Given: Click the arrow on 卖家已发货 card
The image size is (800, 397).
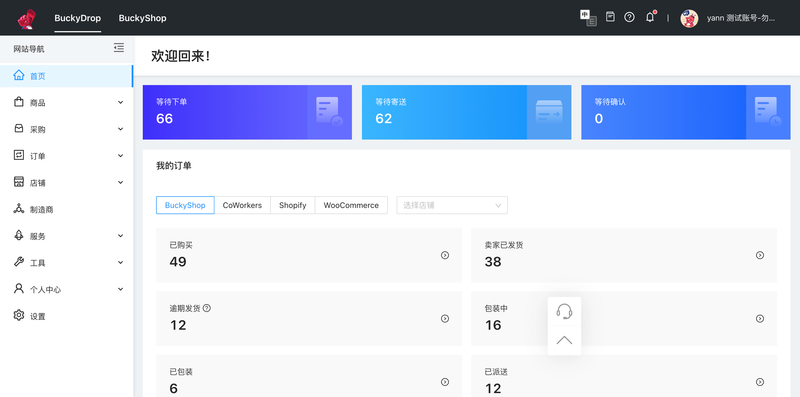Looking at the screenshot, I should (760, 255).
